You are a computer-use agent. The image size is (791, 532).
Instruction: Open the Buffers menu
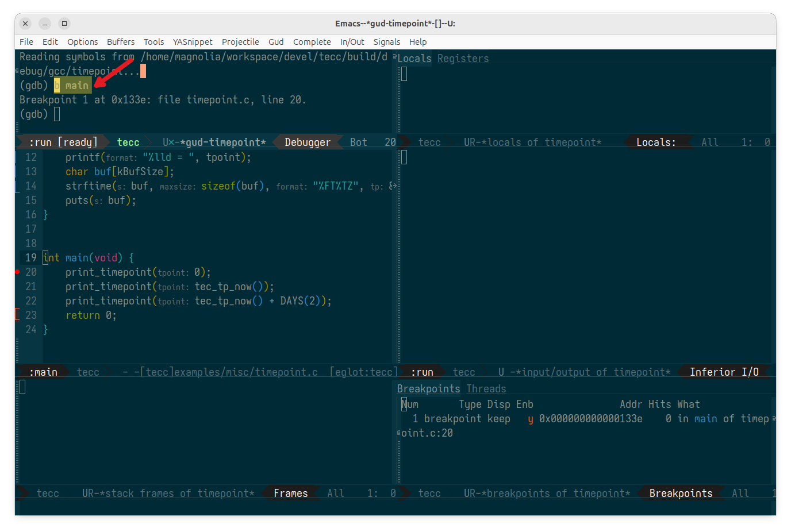(121, 42)
